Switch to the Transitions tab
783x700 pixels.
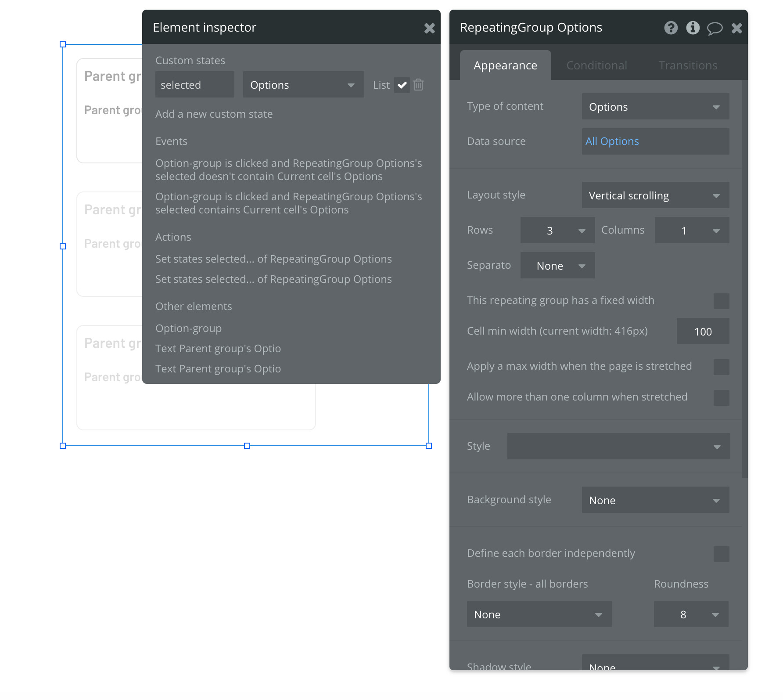[x=688, y=65]
